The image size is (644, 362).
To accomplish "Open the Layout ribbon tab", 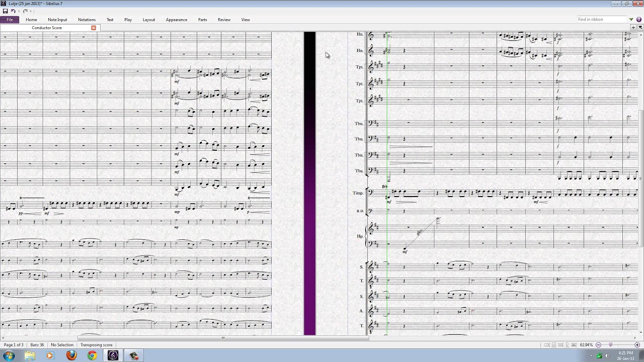I will (x=149, y=20).
